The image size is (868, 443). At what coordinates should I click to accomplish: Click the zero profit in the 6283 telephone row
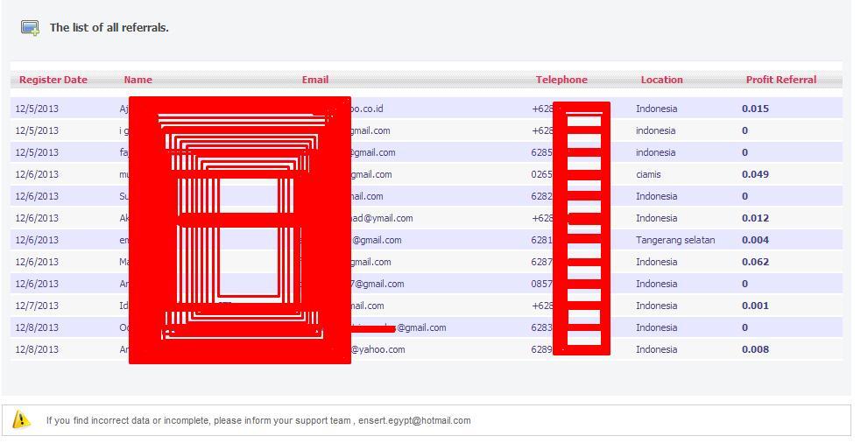tap(745, 327)
